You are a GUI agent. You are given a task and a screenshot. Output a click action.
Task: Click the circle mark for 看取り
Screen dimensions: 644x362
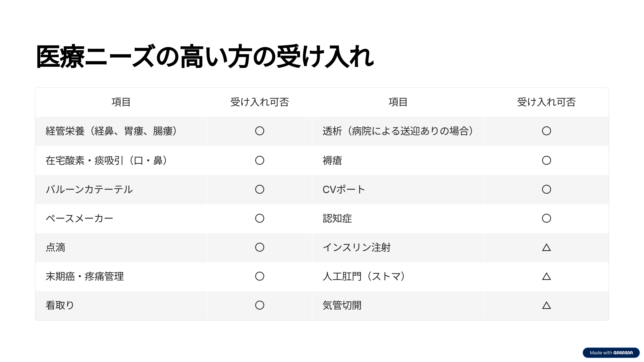[x=259, y=305]
